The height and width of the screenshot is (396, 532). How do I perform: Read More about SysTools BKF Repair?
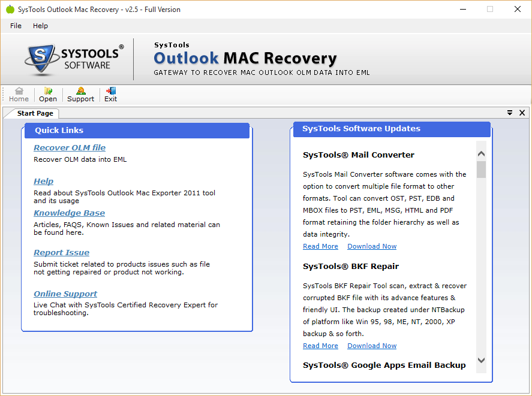click(x=320, y=346)
